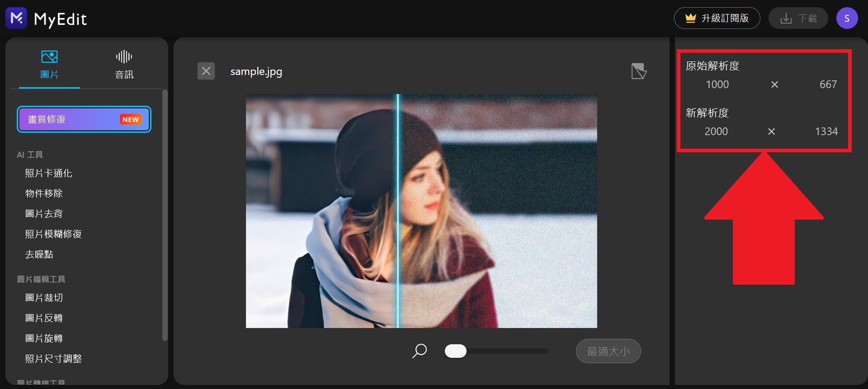Click the 最適大小 fit size button

click(x=608, y=351)
